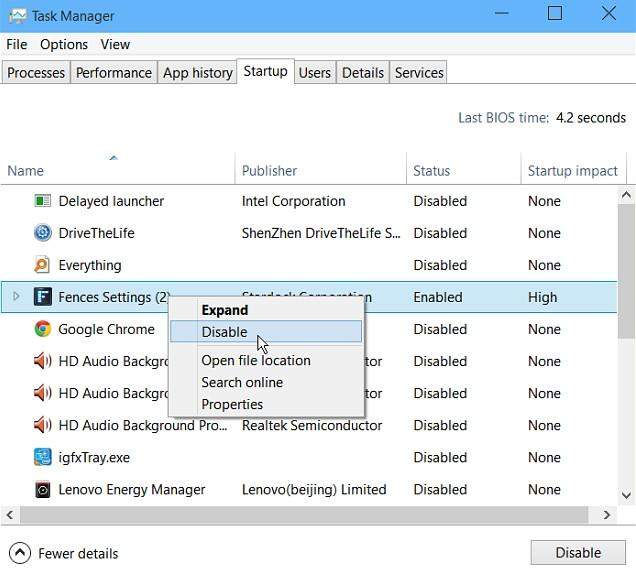Click the igfxTray.exe icon
This screenshot has height=579, width=636.
coord(43,457)
